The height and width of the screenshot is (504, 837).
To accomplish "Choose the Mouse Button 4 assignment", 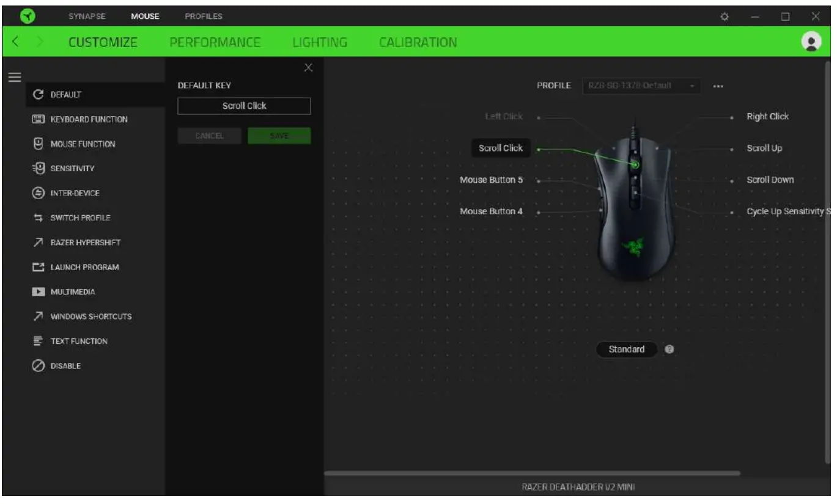I will (491, 211).
